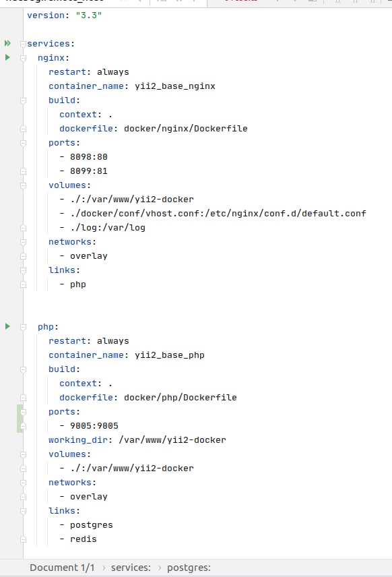Image resolution: width=392 pixels, height=577 pixels.
Task: Fold the php volumes section
Action: point(23,454)
